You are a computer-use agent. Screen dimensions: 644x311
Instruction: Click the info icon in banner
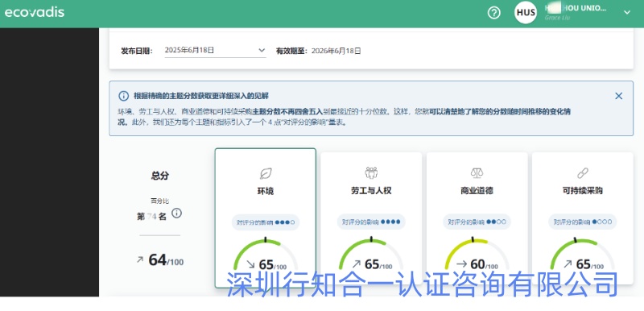[x=123, y=96]
